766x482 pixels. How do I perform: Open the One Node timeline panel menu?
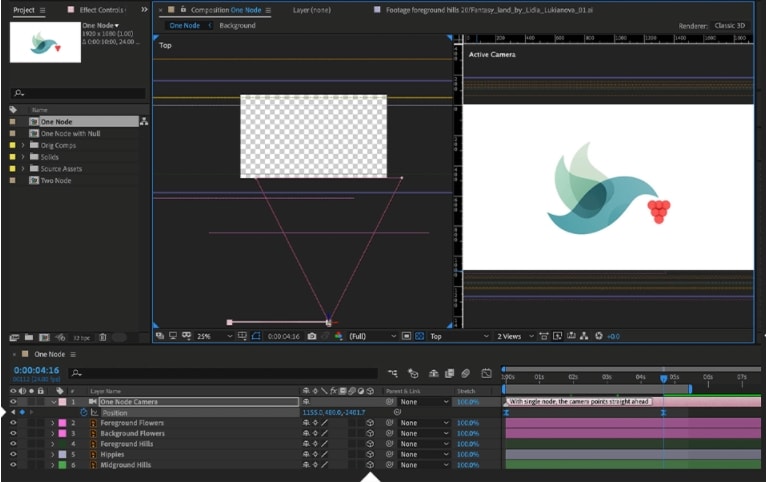click(73, 354)
